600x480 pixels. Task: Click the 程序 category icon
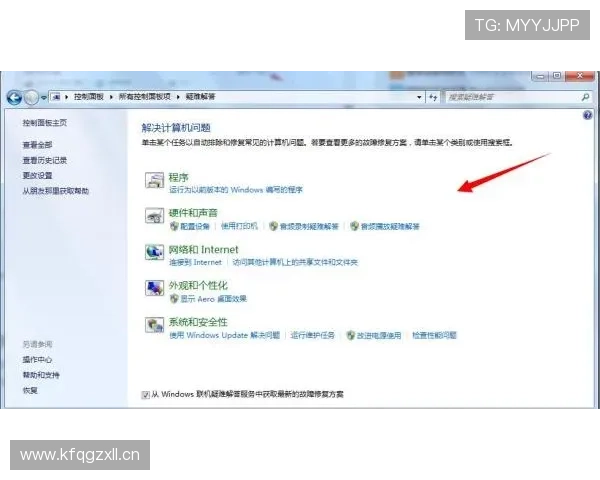[x=155, y=180]
